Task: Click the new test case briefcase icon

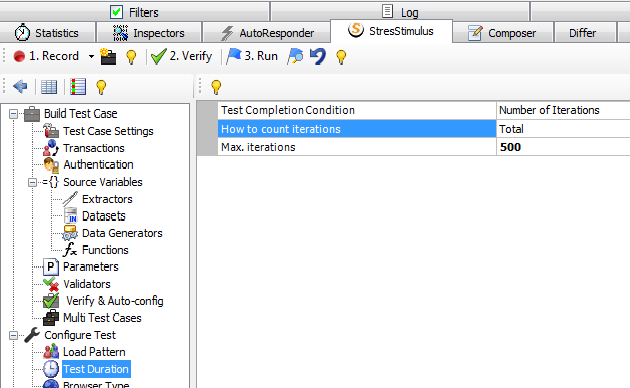Action: coord(108,57)
